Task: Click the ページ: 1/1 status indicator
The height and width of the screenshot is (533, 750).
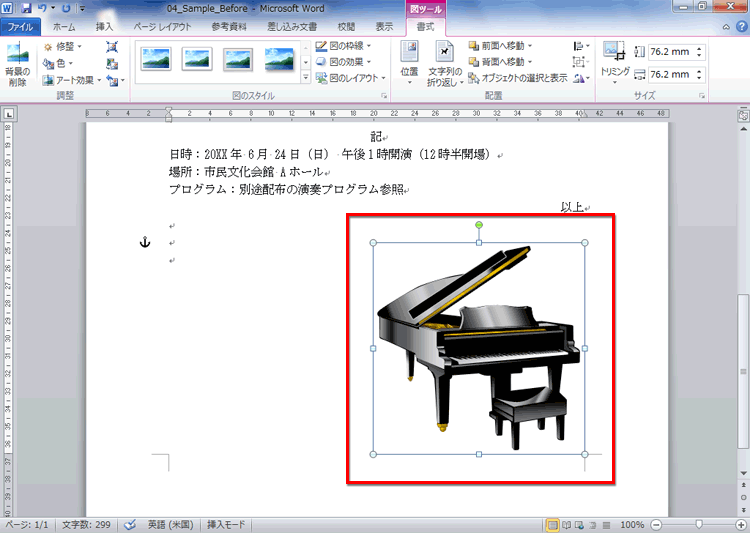Action: [27, 525]
